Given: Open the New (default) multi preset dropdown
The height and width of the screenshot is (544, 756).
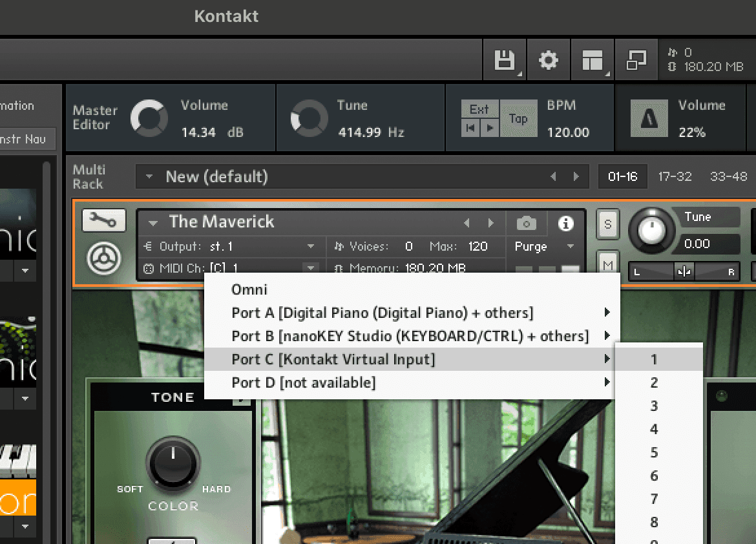Looking at the screenshot, I should coord(149,177).
